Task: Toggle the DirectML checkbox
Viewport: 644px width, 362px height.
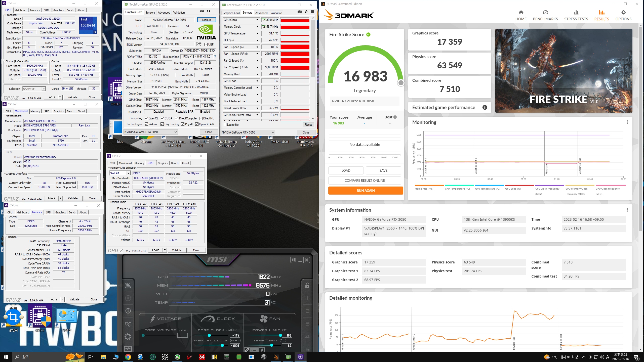Action: click(201, 118)
